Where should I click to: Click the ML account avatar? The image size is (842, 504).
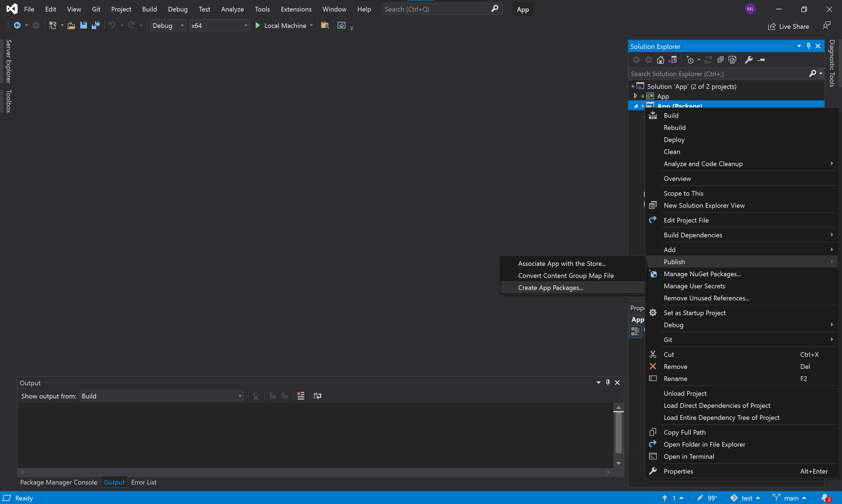[x=751, y=9]
